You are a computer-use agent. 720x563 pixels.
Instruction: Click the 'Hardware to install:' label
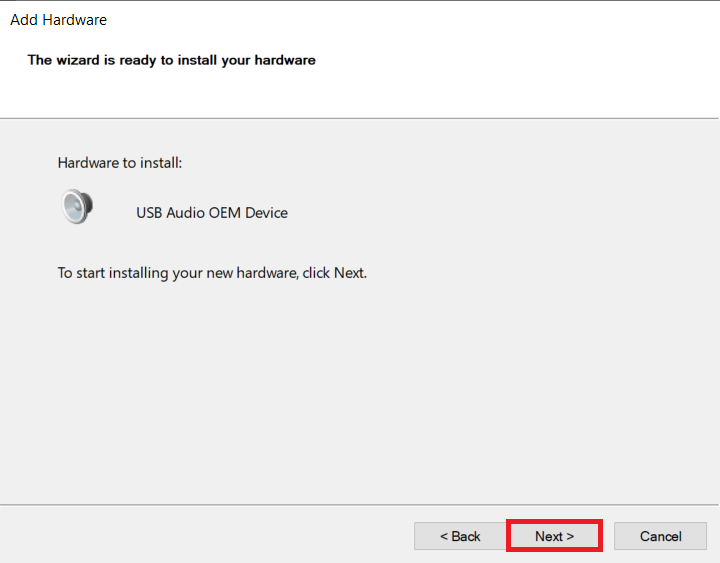coord(120,162)
